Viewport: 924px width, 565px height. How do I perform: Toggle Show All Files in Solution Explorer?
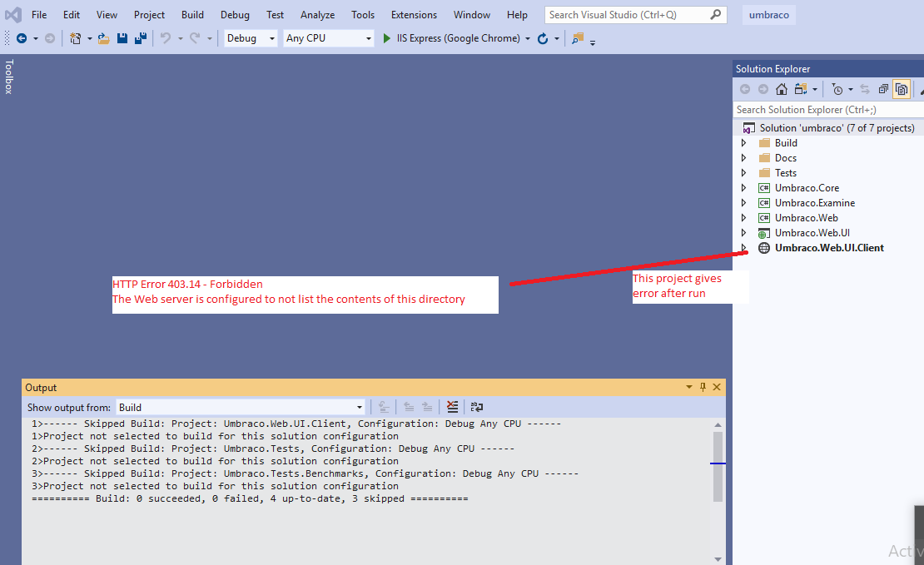(902, 89)
